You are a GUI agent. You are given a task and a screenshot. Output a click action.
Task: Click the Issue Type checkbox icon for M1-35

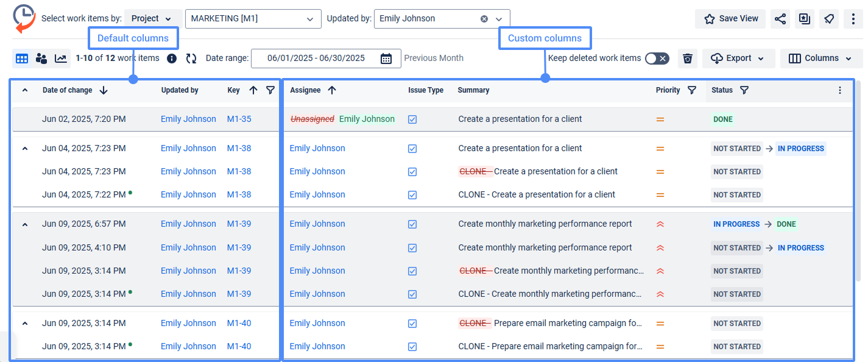(x=412, y=119)
